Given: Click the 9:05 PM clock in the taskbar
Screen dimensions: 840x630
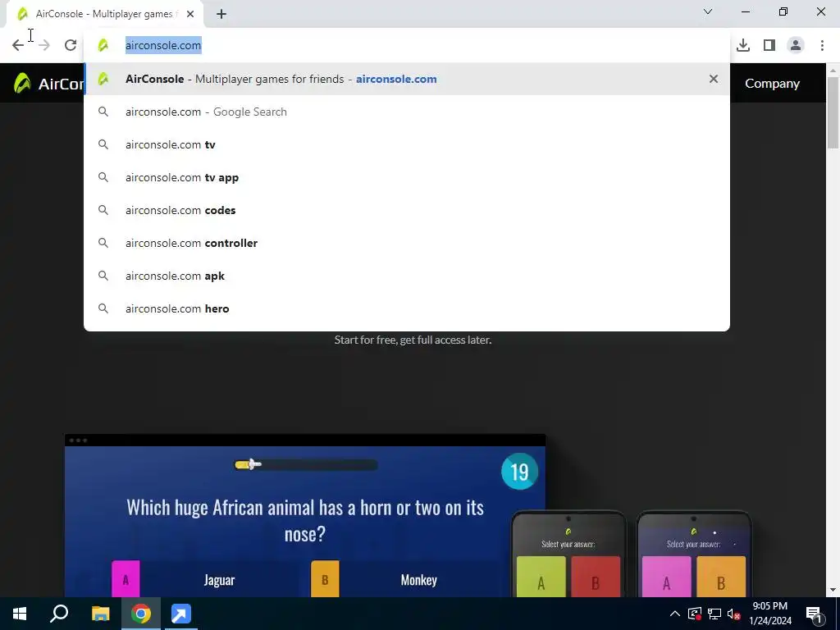Looking at the screenshot, I should pyautogui.click(x=769, y=614).
